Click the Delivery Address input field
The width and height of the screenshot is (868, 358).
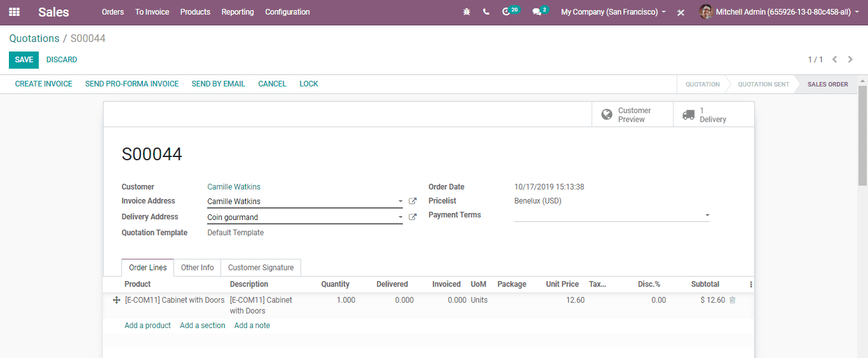[x=300, y=217]
